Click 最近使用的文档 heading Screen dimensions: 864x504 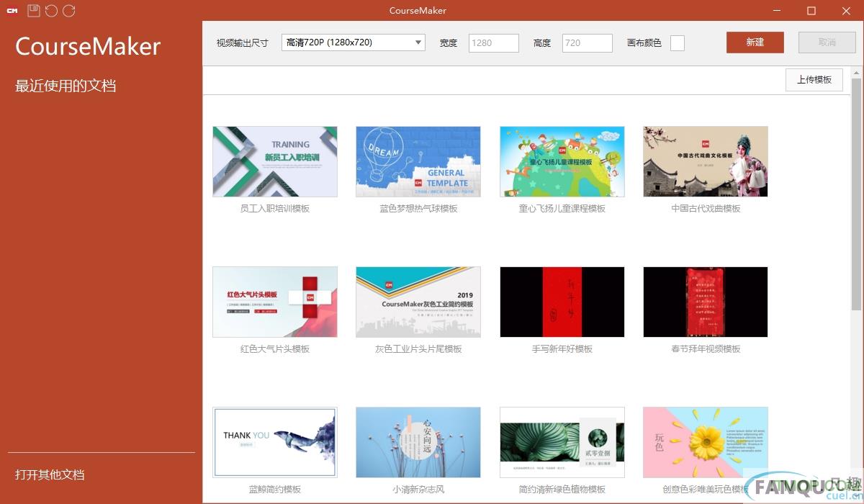point(66,86)
